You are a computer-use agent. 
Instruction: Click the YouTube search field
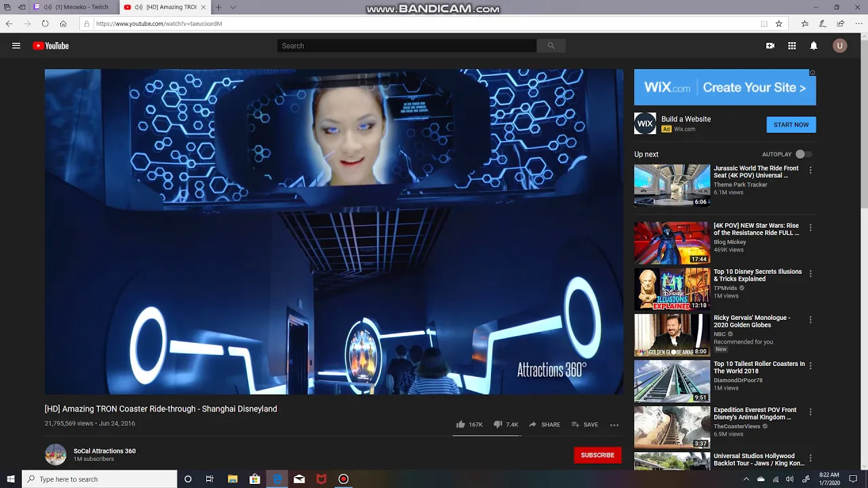(x=407, y=46)
